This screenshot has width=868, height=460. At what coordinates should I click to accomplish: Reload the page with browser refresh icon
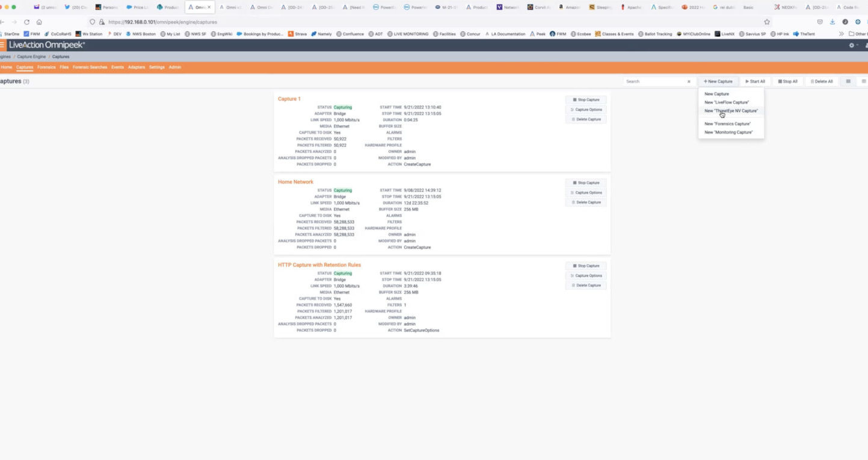[x=26, y=22]
